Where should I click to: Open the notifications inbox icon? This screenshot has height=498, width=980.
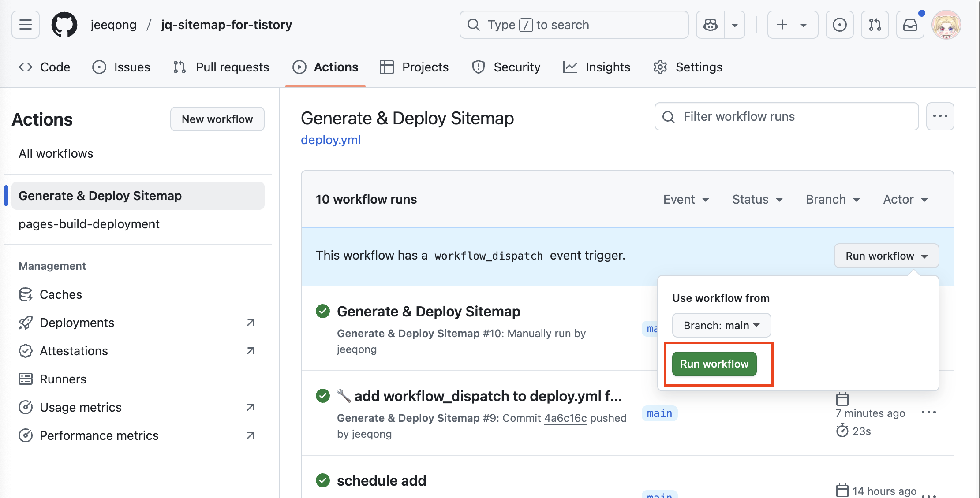910,25
